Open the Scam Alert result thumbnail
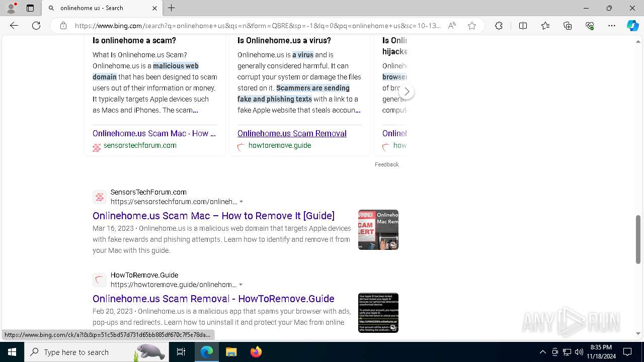Viewport: 644px width, 362px height. [x=378, y=230]
